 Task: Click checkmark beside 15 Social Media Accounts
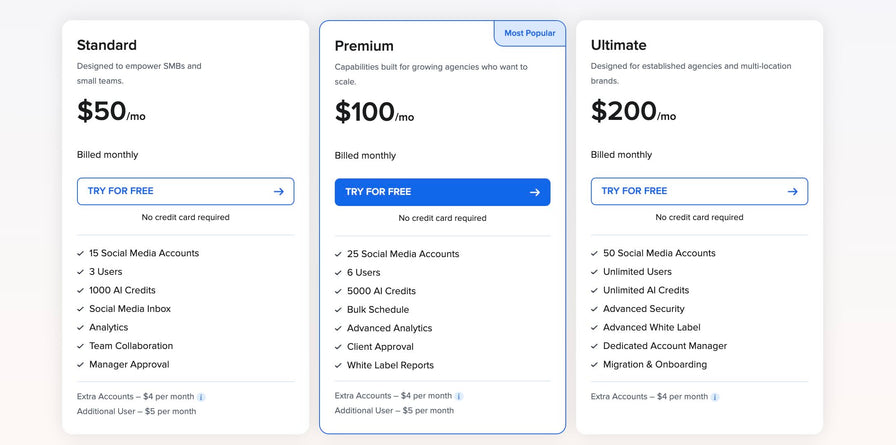click(81, 253)
